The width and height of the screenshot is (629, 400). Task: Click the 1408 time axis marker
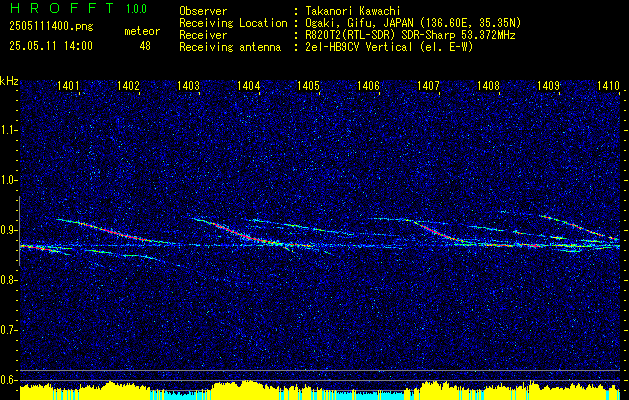(489, 85)
